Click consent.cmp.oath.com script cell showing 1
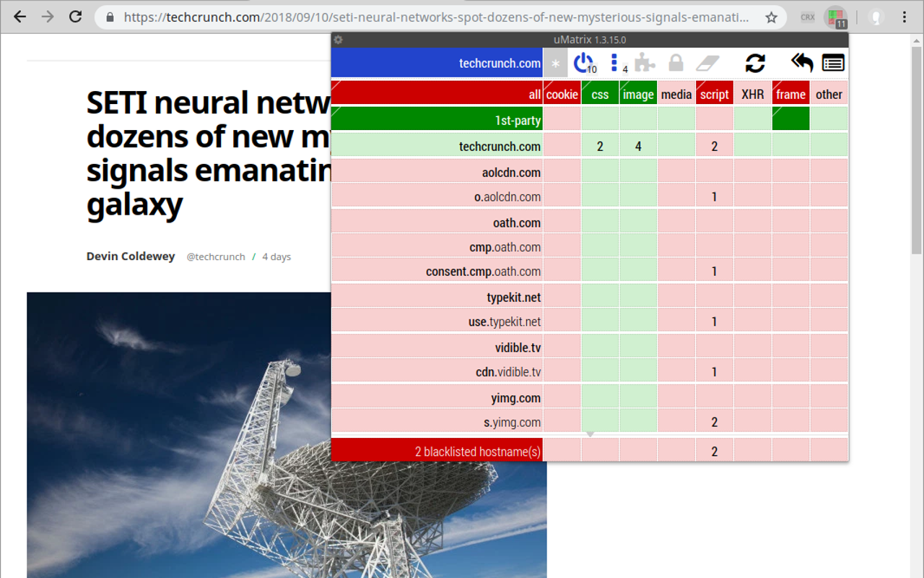 [x=715, y=270]
